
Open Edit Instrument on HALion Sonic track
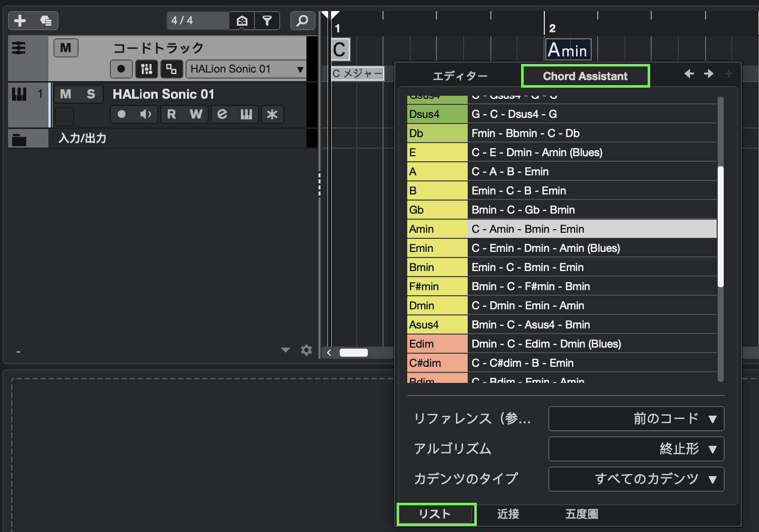tap(222, 114)
